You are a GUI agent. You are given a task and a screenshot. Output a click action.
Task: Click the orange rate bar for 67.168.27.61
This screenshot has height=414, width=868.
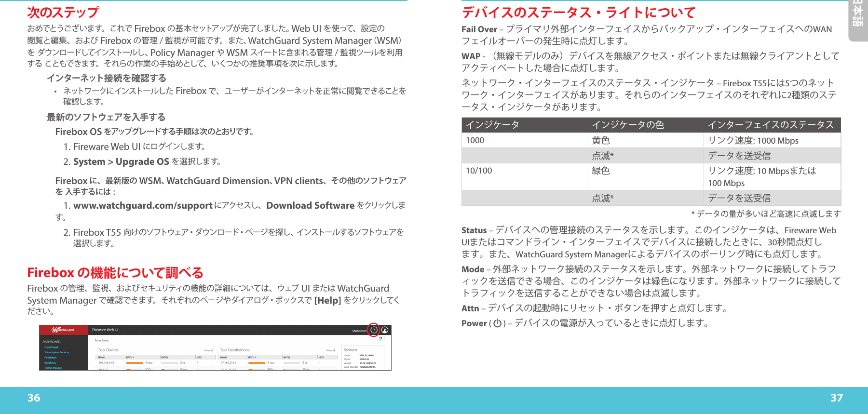pos(258,363)
